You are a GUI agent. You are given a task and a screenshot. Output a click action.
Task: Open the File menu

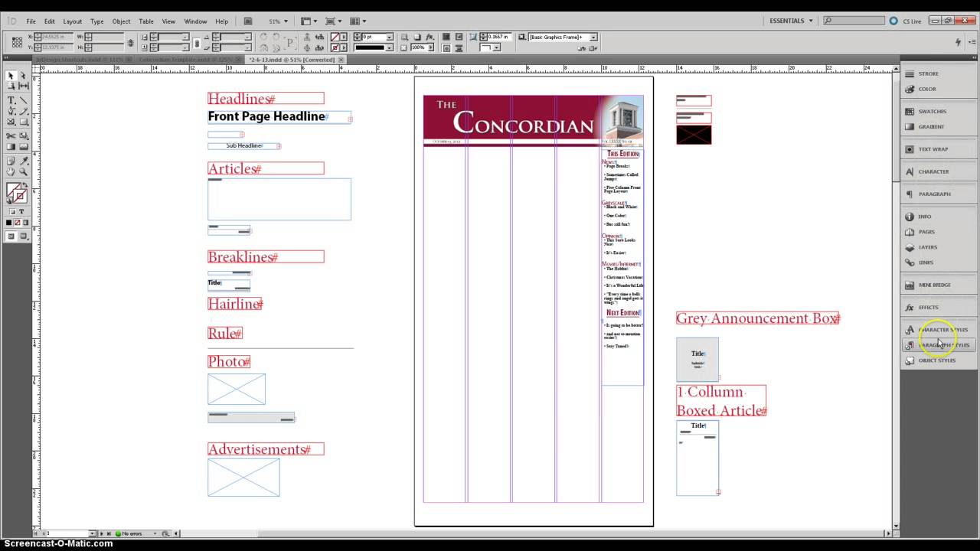click(x=31, y=21)
